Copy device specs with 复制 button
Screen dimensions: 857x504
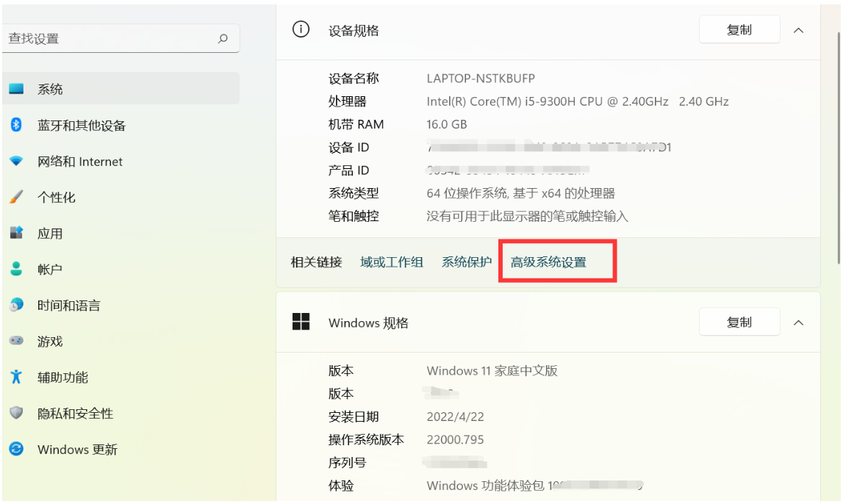tap(739, 30)
